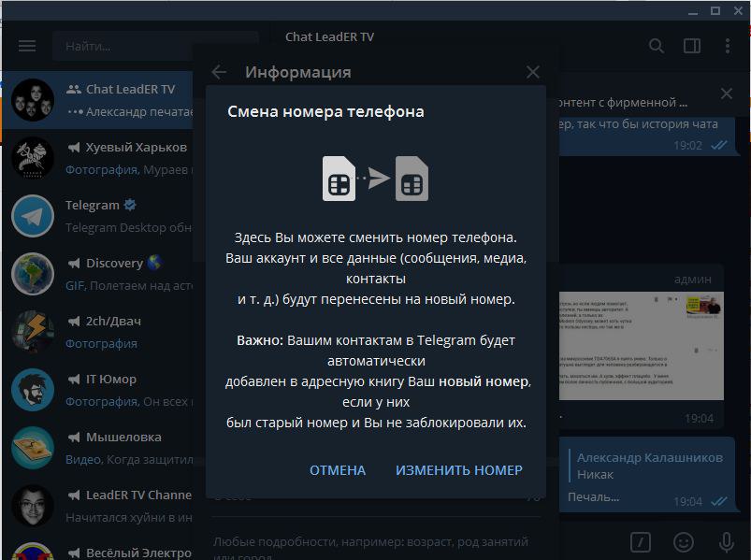This screenshot has height=560, width=751.
Task: Go back with the Информация arrow
Action: [219, 72]
